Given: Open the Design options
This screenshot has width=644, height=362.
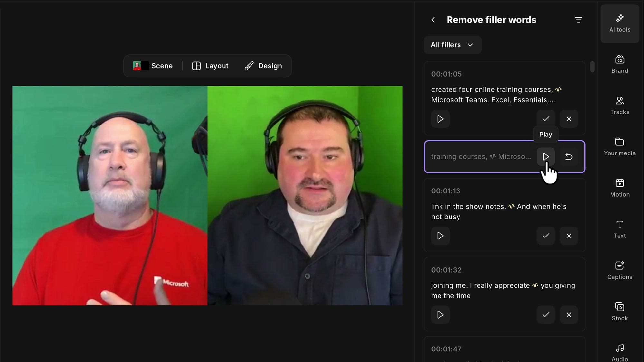Looking at the screenshot, I should pos(263,66).
